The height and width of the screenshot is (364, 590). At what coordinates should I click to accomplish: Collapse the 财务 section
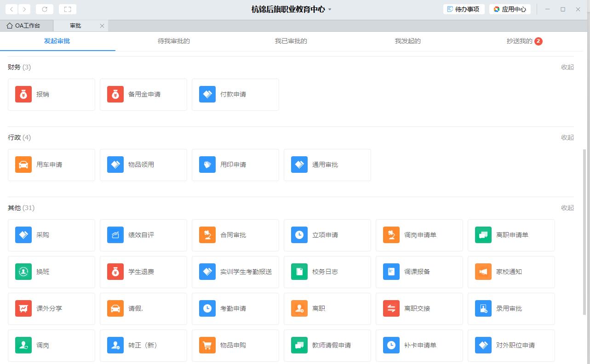pos(567,67)
